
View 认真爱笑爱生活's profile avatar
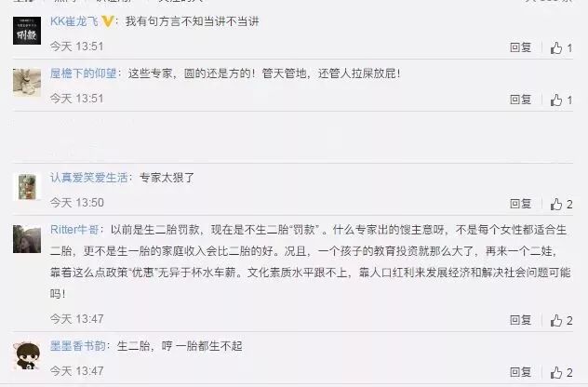pyautogui.click(x=27, y=187)
